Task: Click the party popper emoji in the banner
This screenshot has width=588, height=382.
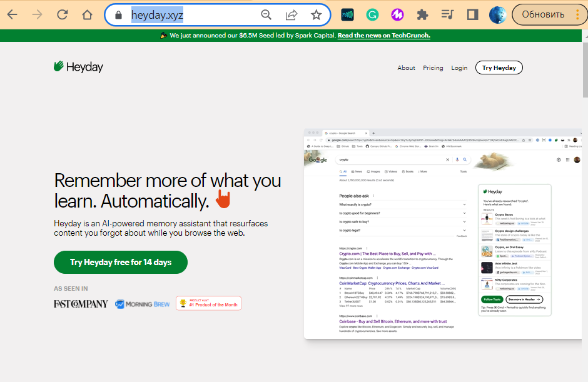Action: tap(163, 35)
